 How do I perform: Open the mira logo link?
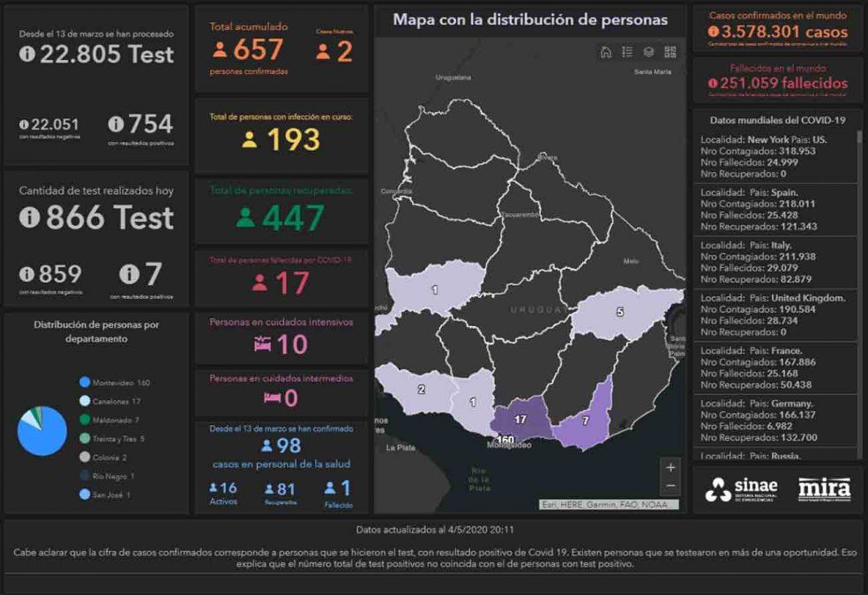click(824, 489)
